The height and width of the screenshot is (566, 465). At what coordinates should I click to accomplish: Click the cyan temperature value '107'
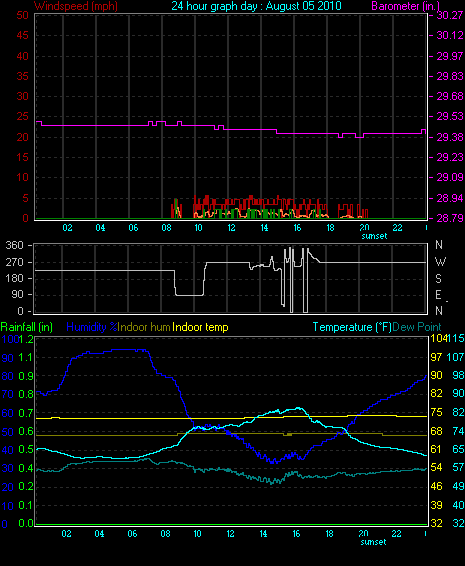coord(456,357)
